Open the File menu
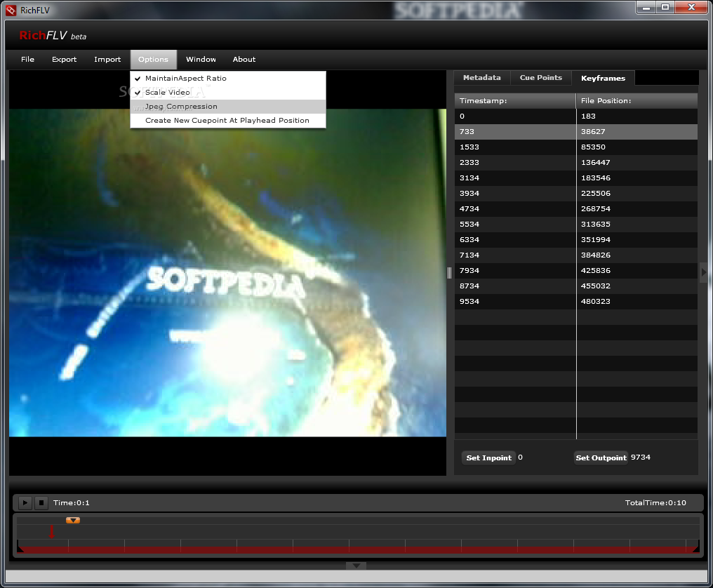This screenshot has width=713, height=588. click(28, 59)
